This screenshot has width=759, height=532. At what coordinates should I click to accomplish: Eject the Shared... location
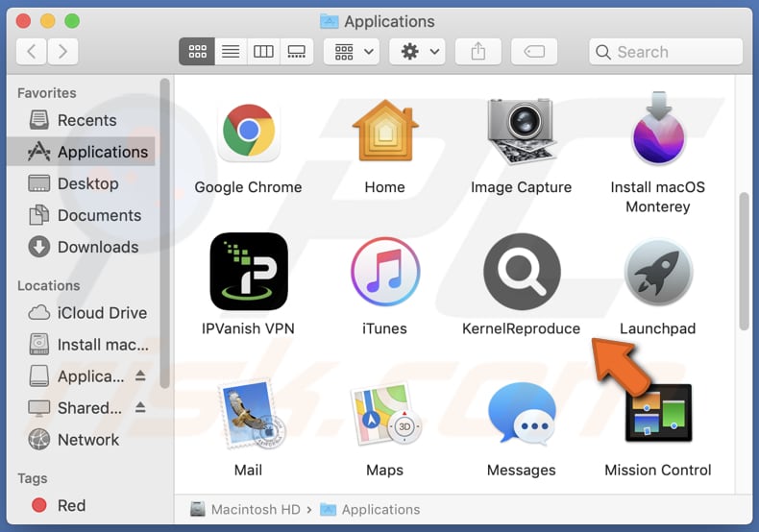pos(140,407)
